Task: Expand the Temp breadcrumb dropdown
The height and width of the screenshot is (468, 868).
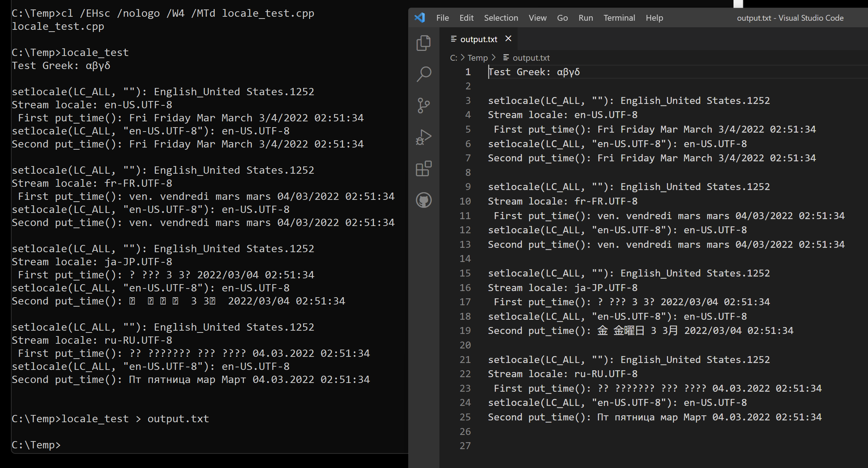Action: (x=478, y=57)
